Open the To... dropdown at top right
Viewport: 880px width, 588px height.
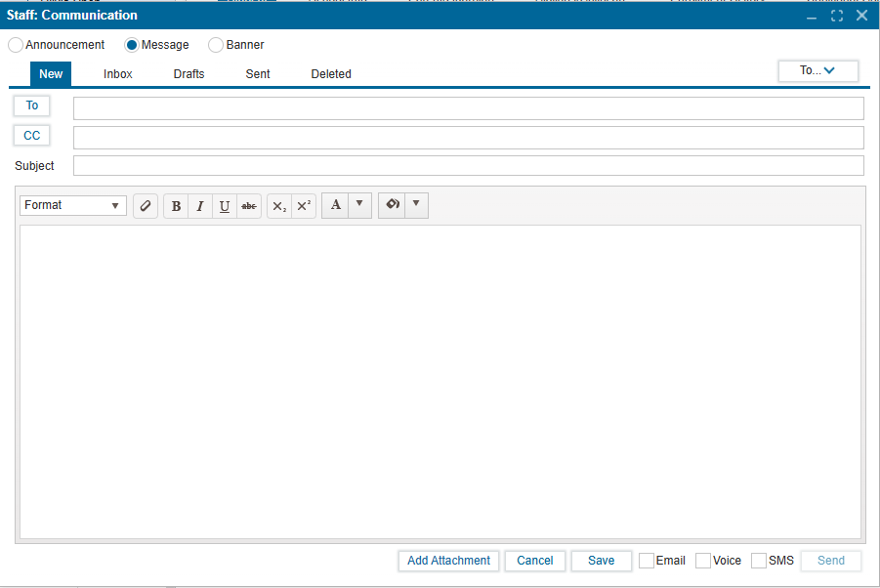tap(817, 70)
